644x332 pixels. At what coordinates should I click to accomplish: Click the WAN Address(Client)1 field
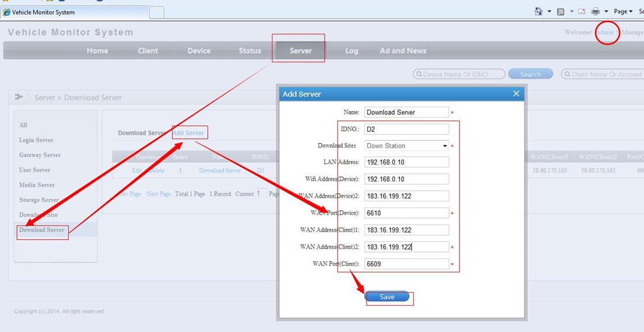[406, 230]
